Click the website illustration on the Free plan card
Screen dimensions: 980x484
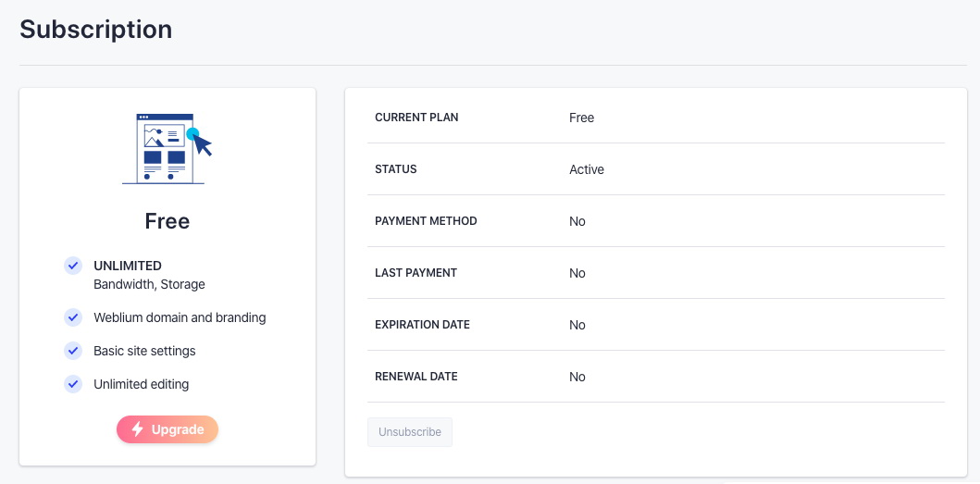tap(167, 148)
